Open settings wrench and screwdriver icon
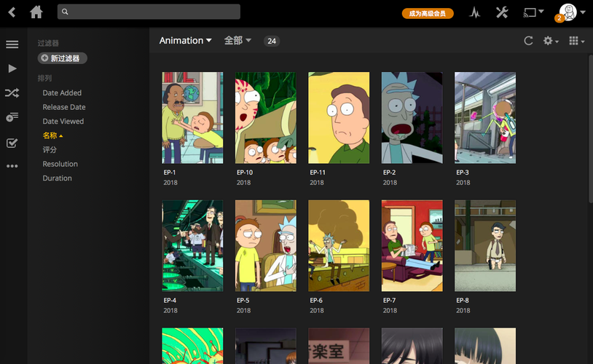 coord(502,12)
